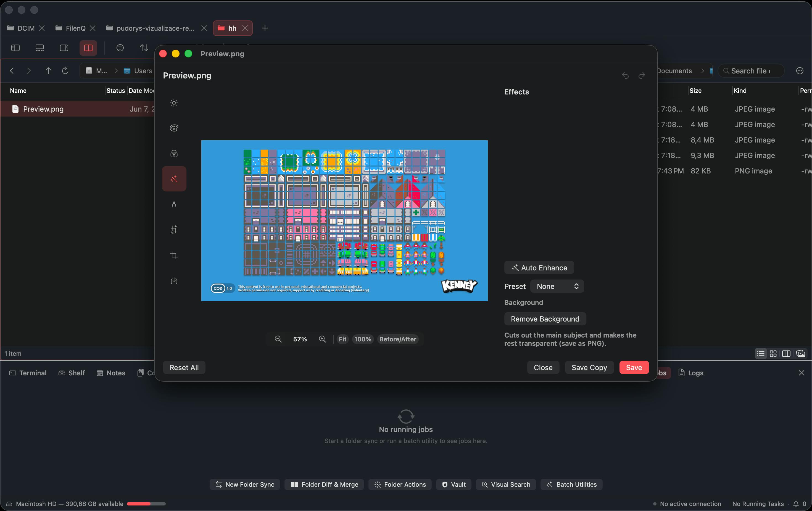This screenshot has width=812, height=511.
Task: Select the hh tab
Action: click(x=233, y=28)
